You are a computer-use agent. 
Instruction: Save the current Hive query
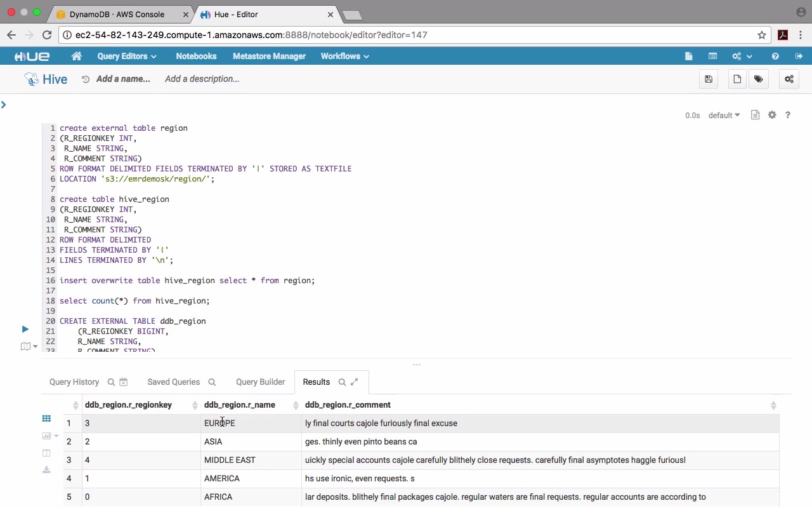[709, 79]
